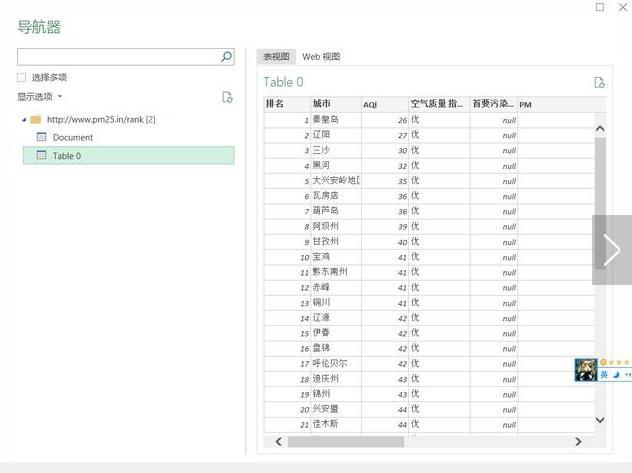Click the search magnifier icon
This screenshot has width=632, height=473.
pos(227,57)
